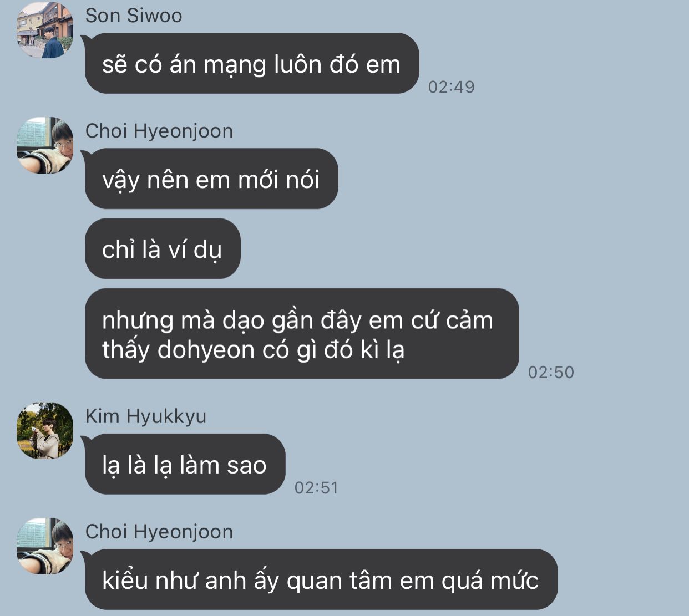The width and height of the screenshot is (689, 616).
Task: Tap Choi Hyeonjoon's avatar beside the 'vậy nên em mới nói' message
Action: (x=45, y=145)
